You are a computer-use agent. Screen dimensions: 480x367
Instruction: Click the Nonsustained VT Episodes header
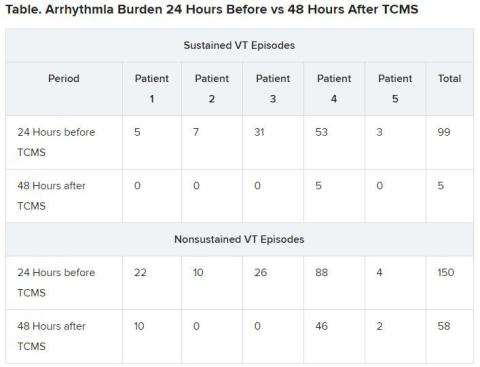coord(239,239)
